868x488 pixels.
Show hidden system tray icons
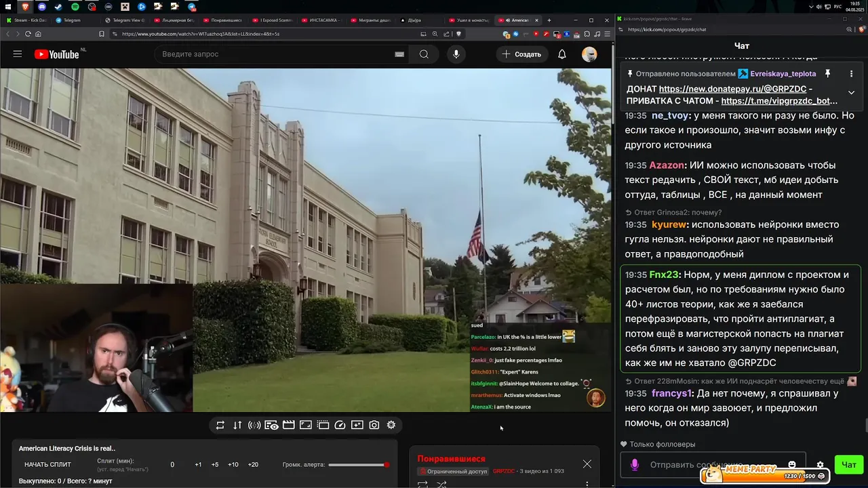pos(811,7)
